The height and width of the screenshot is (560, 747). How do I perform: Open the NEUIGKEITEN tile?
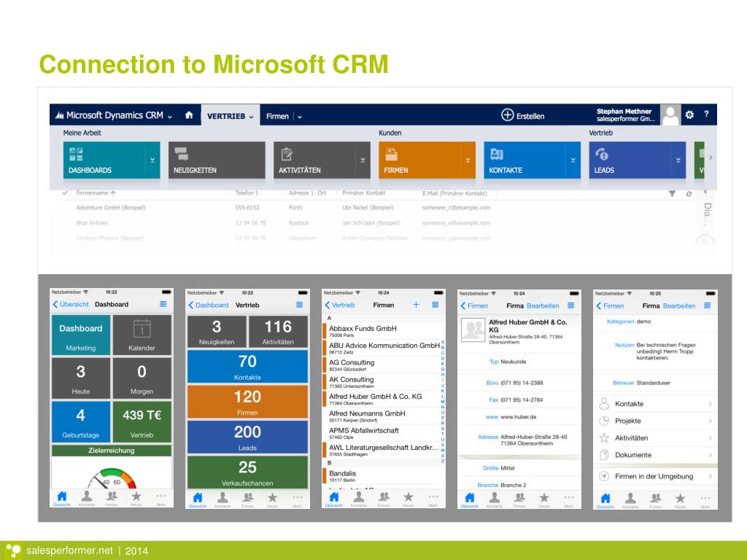tap(217, 160)
